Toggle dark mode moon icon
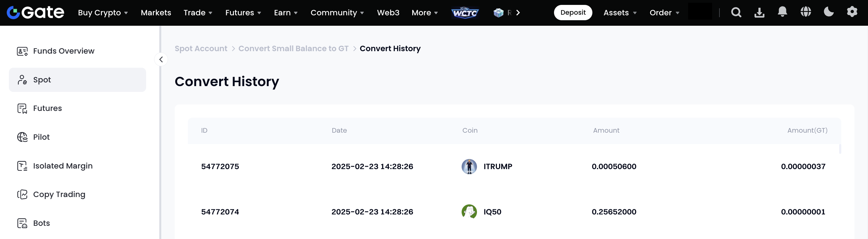 (829, 12)
